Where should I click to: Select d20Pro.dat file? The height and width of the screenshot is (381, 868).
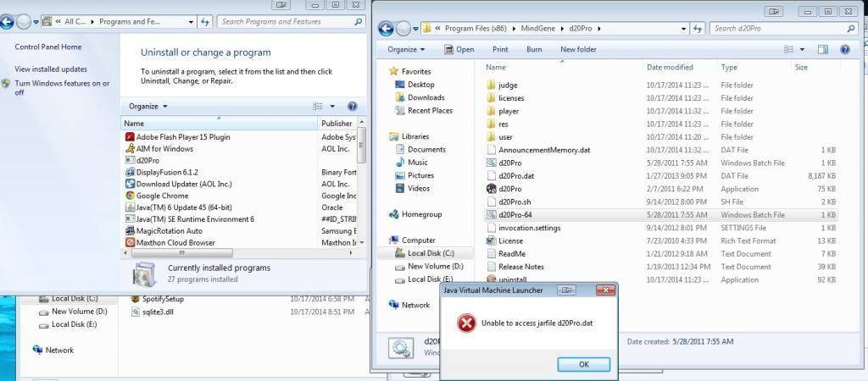point(516,176)
